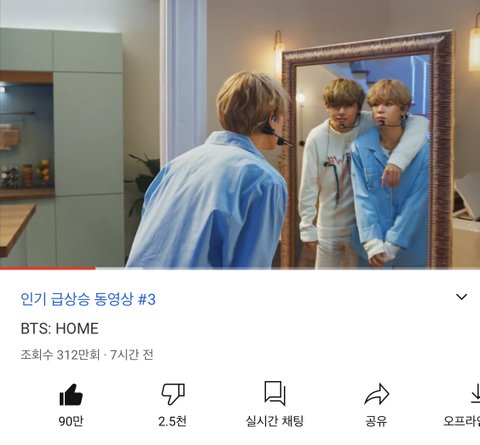Viewport: 480px width, 445px height.
Task: Tap the offline download arrow icon
Action: point(475,393)
